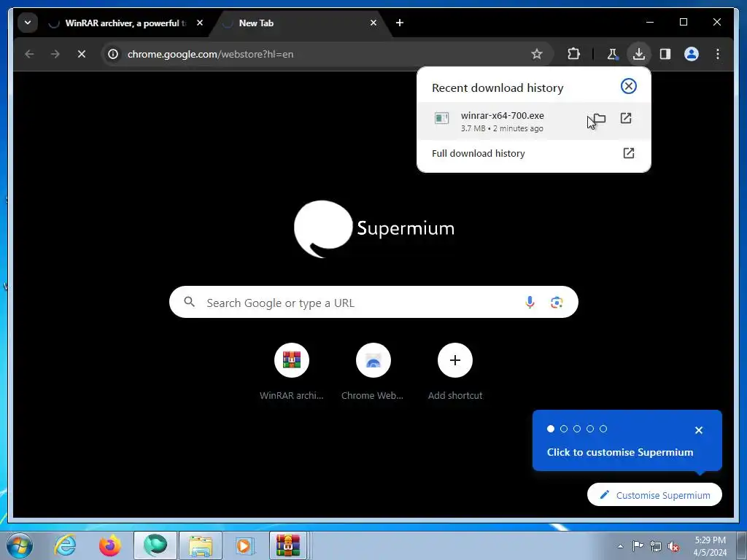Select the fourth dot in customise tip
Screen dimensions: 747x560
(589, 429)
